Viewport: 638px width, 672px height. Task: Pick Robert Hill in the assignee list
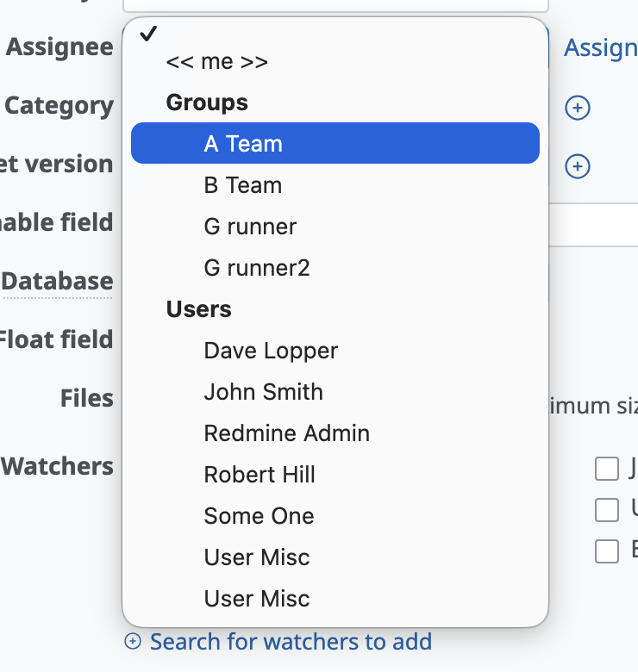pos(260,475)
